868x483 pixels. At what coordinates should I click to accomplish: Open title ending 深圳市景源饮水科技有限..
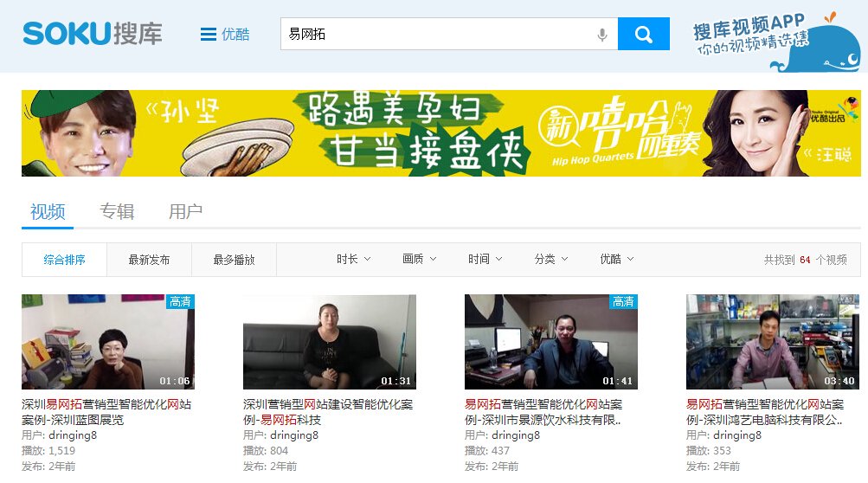click(x=543, y=412)
